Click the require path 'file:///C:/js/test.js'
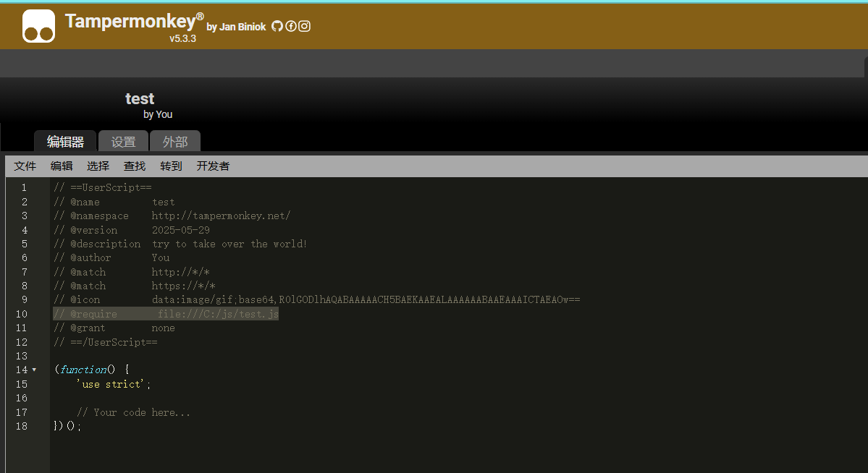 [x=218, y=314]
